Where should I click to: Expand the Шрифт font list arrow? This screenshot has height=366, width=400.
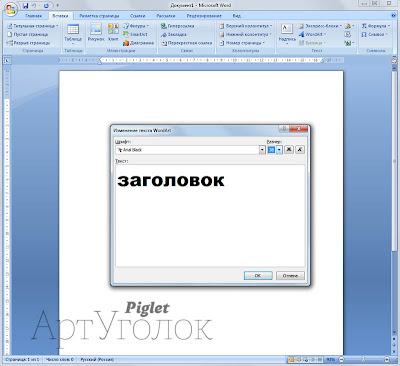[x=262, y=150]
